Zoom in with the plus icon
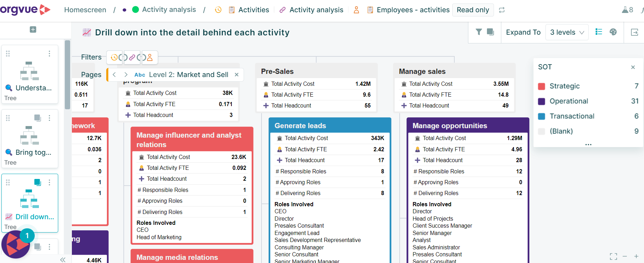This screenshot has width=644, height=263. (636, 256)
